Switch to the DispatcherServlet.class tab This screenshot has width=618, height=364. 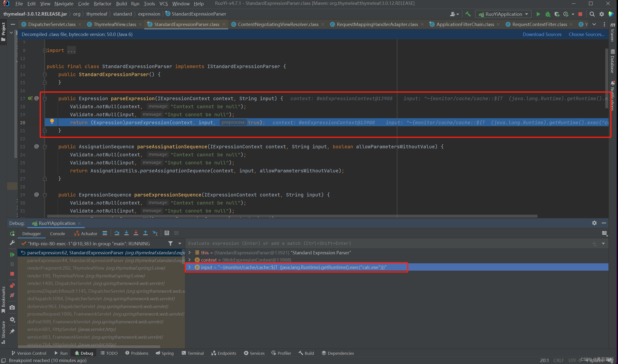point(52,24)
